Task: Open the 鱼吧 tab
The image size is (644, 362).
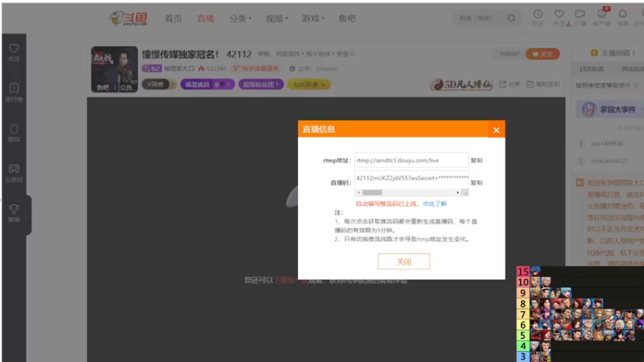Action: pos(347,19)
